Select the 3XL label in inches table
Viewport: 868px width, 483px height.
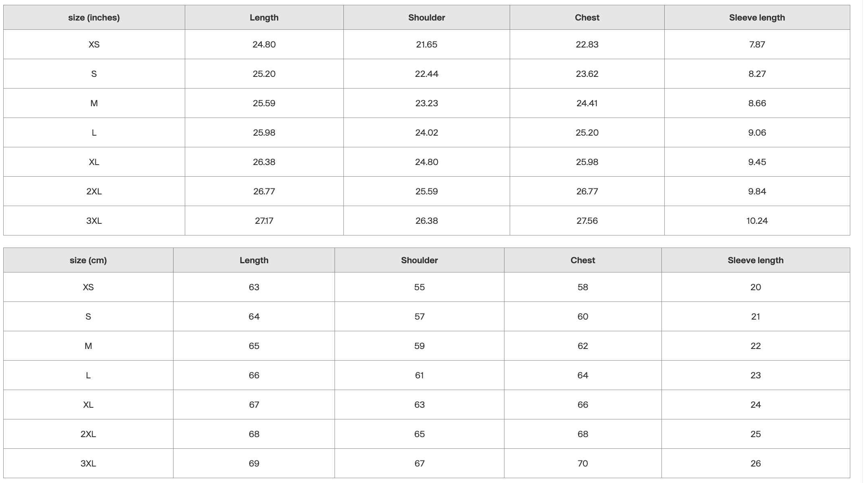tap(94, 221)
